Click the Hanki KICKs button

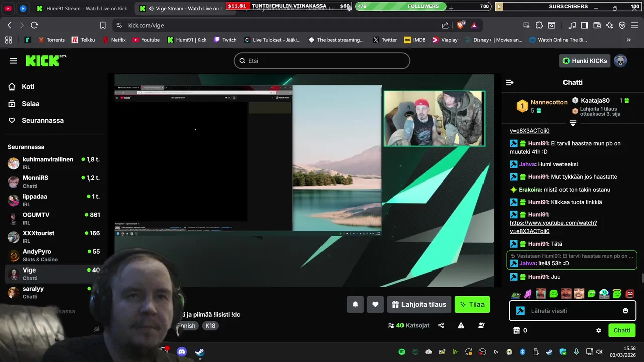point(585,61)
